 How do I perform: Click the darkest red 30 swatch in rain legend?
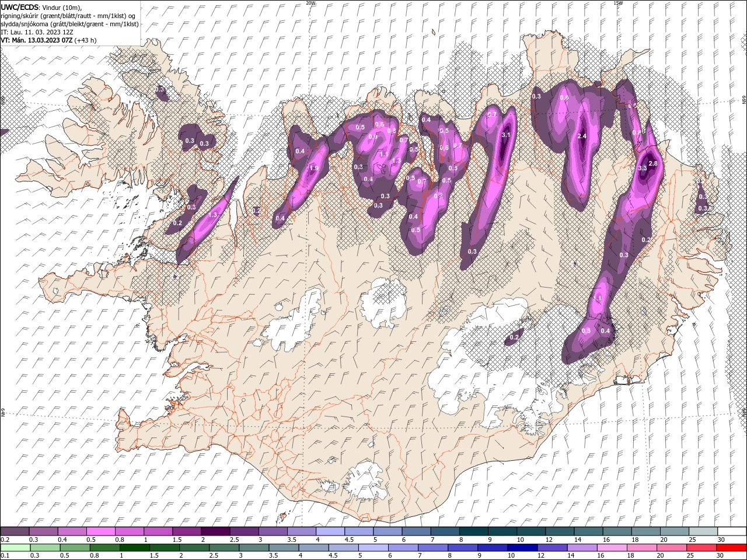click(732, 548)
